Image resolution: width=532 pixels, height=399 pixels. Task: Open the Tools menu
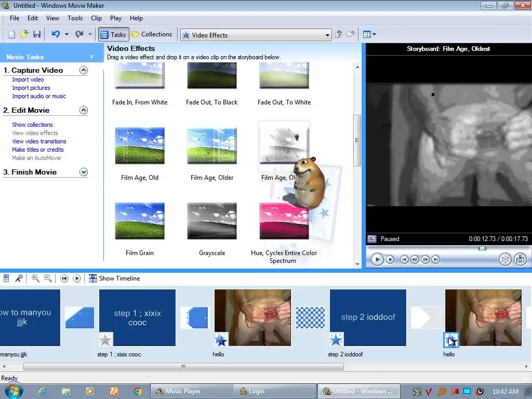pyautogui.click(x=75, y=18)
